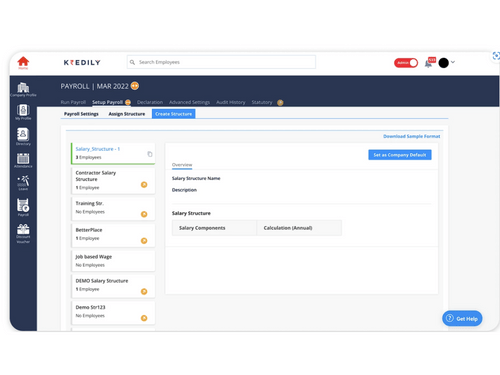Click the user avatar circle
500x375 pixels.
pos(443,63)
